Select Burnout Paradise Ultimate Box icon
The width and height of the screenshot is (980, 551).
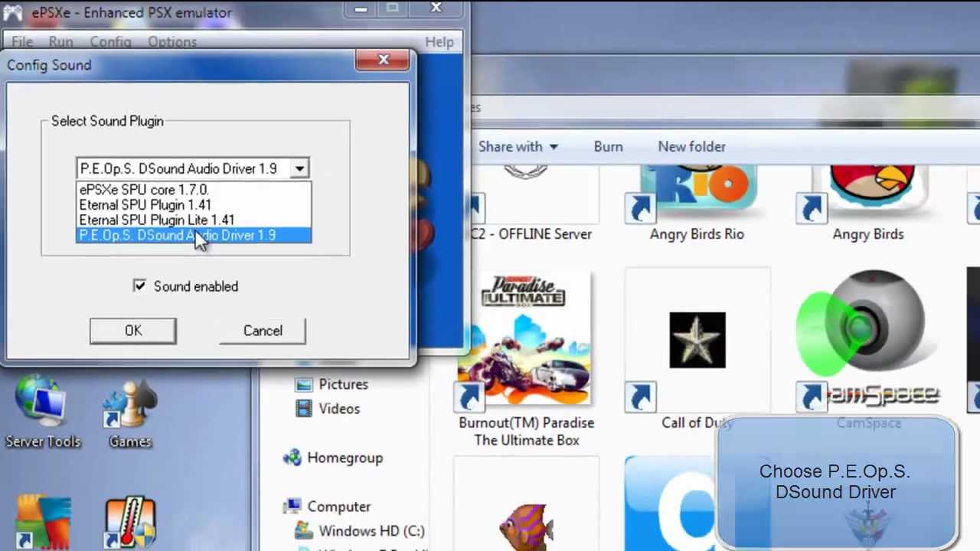pyautogui.click(x=525, y=340)
